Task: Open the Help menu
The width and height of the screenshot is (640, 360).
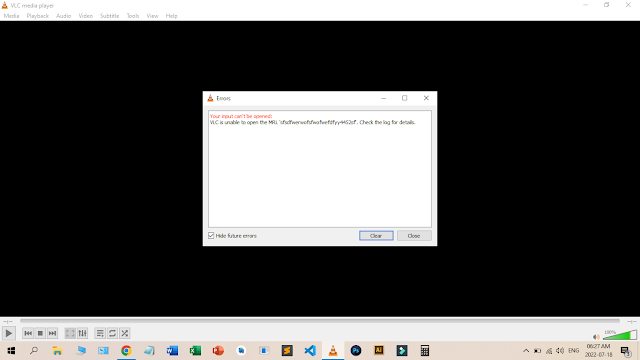Action: (171, 16)
